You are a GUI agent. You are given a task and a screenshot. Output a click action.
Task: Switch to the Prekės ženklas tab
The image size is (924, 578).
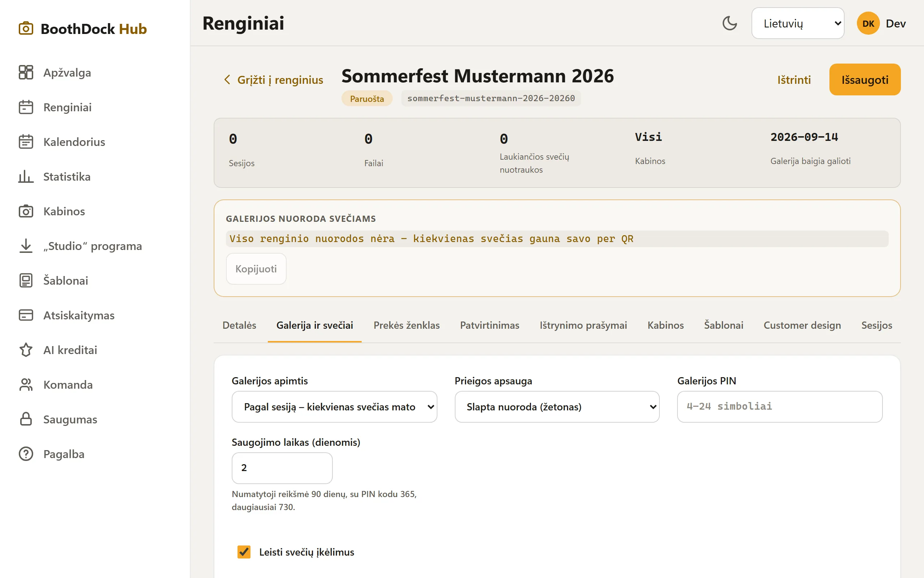[x=407, y=325]
